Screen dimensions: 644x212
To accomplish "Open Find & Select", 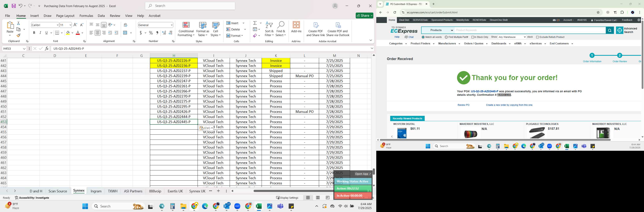I will tap(280, 29).
